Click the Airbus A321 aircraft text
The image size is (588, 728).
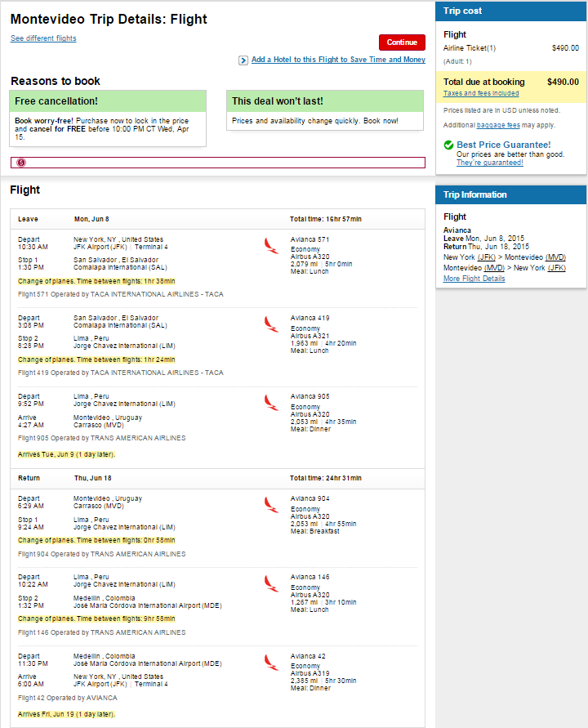click(x=310, y=336)
